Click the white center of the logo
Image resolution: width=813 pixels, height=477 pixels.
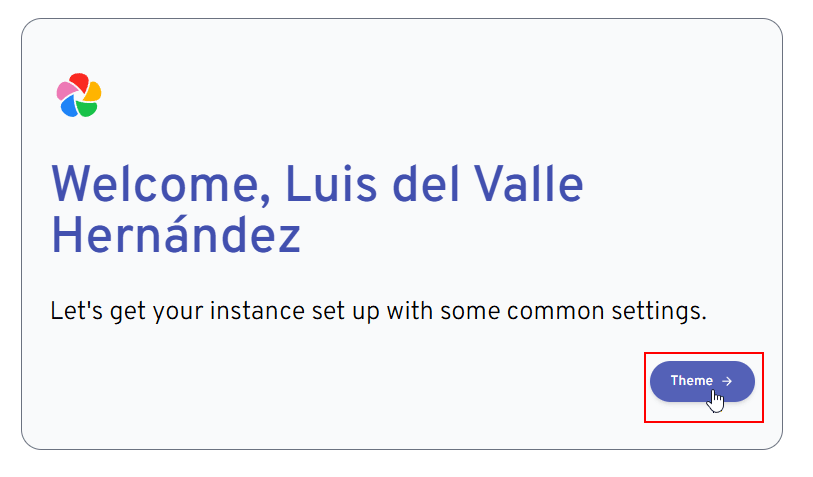click(x=79, y=96)
